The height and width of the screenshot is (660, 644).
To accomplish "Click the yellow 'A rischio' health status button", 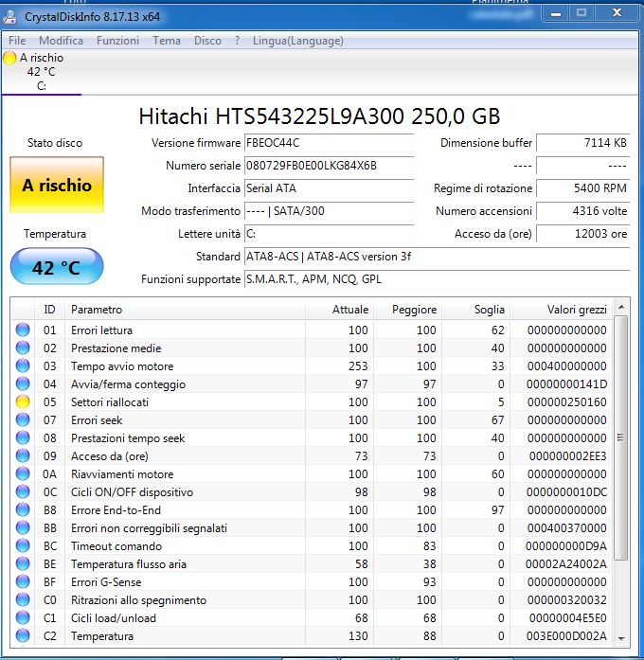I will pyautogui.click(x=57, y=185).
